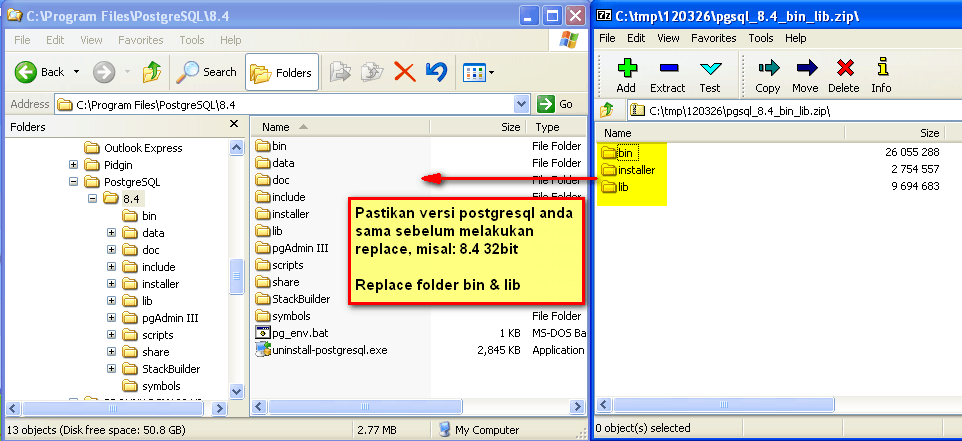Collapse the PostgreSQL tree node

tap(74, 182)
